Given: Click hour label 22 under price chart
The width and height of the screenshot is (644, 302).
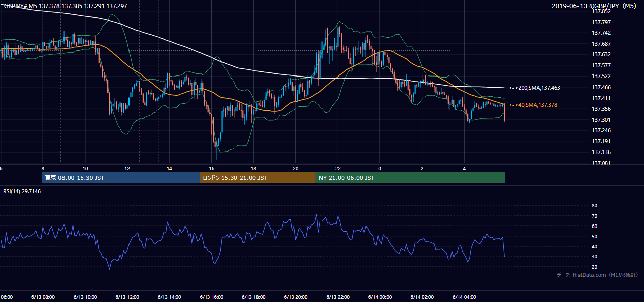Looking at the screenshot, I should pyautogui.click(x=338, y=169).
